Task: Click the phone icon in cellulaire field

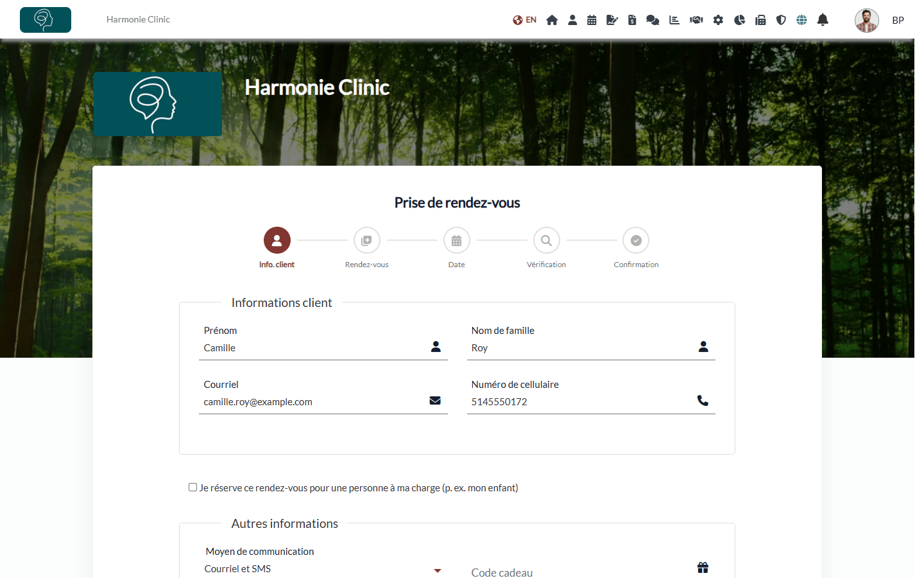Action: coord(703,401)
